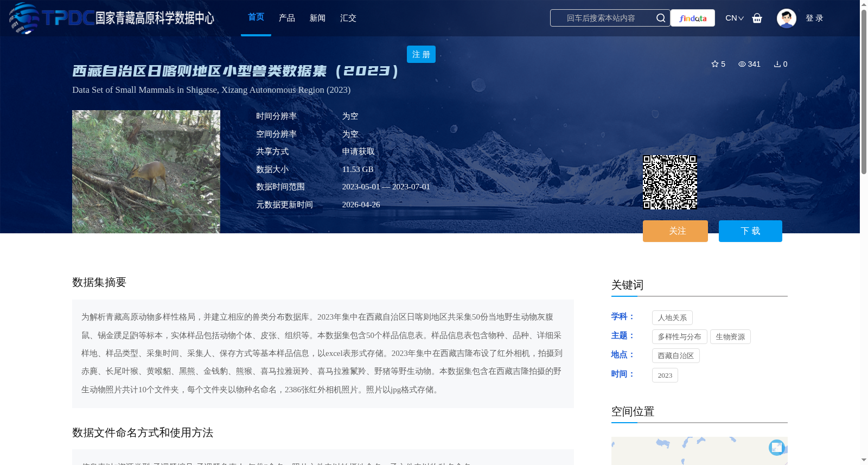Image resolution: width=868 pixels, height=465 pixels.
Task: Open the 汇交 menu
Action: click(x=348, y=18)
